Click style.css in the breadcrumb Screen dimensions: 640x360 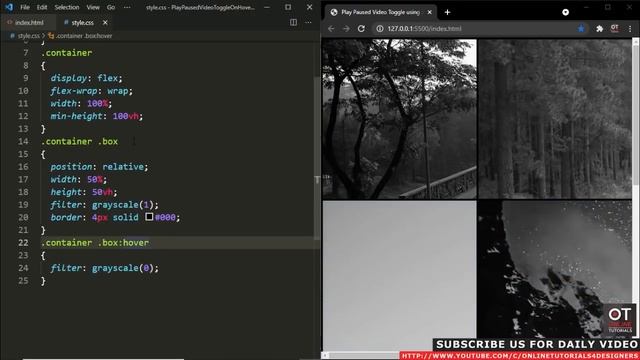(x=29, y=36)
